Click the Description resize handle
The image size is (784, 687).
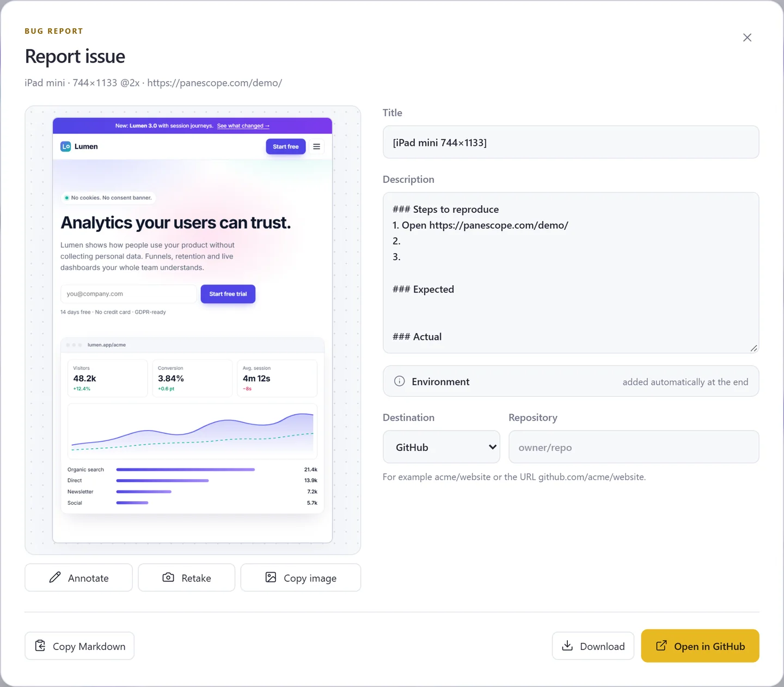(x=754, y=348)
